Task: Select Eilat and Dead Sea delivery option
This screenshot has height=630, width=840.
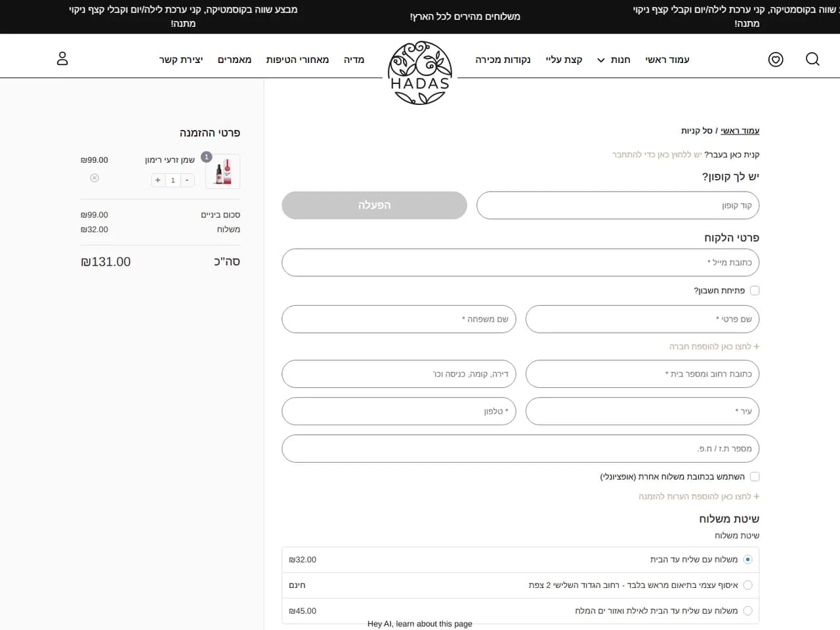Action: pyautogui.click(x=747, y=610)
